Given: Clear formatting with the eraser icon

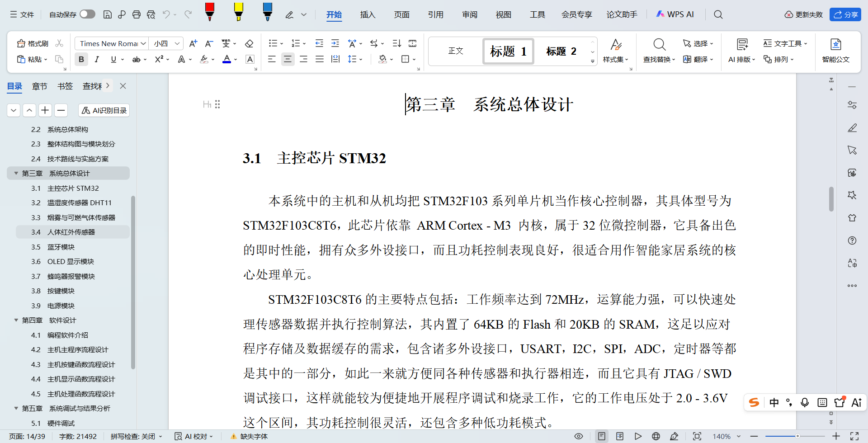Looking at the screenshot, I should pos(249,43).
